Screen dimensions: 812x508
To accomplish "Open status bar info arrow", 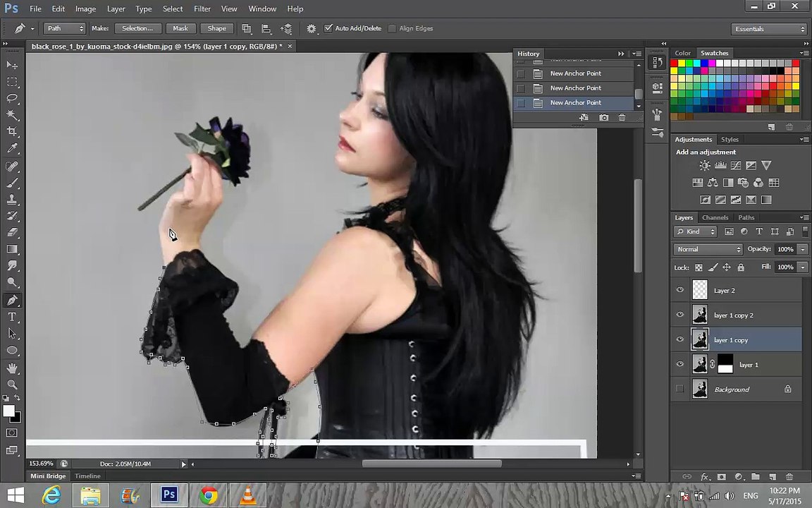I will coord(183,464).
